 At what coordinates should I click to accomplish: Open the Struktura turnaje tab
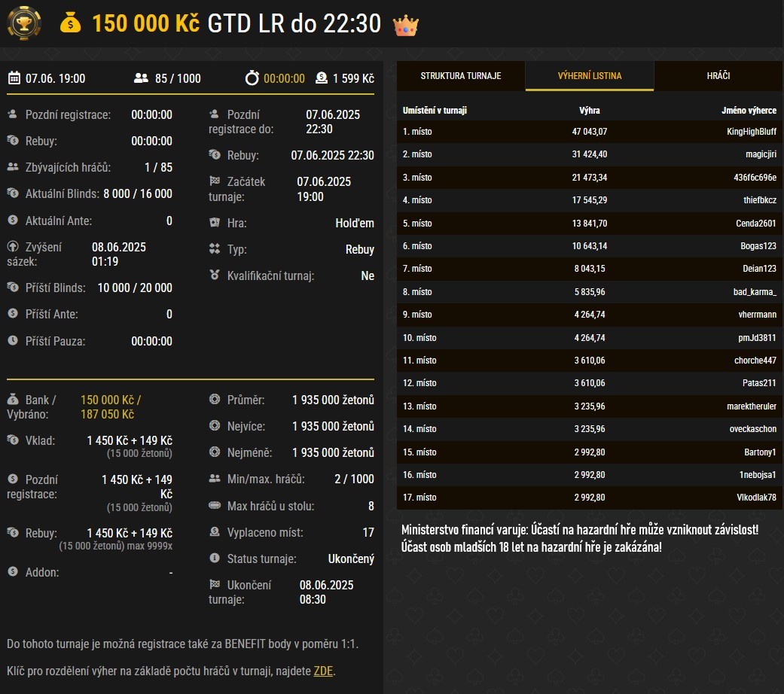pyautogui.click(x=460, y=76)
